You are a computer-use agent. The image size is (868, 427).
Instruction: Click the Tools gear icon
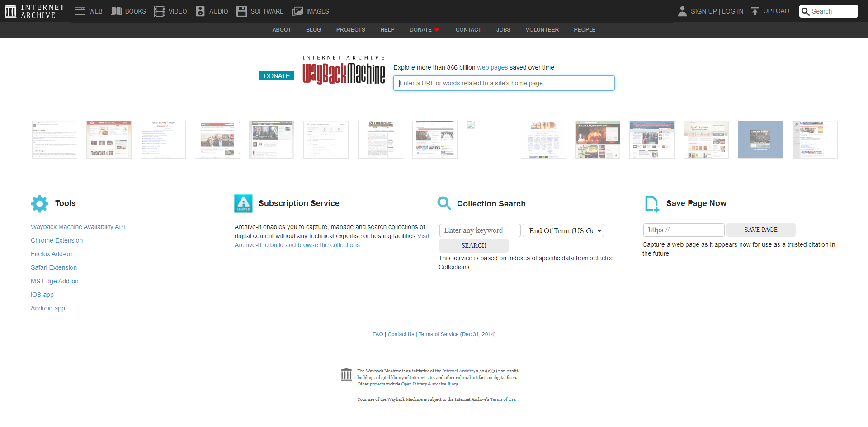click(39, 204)
